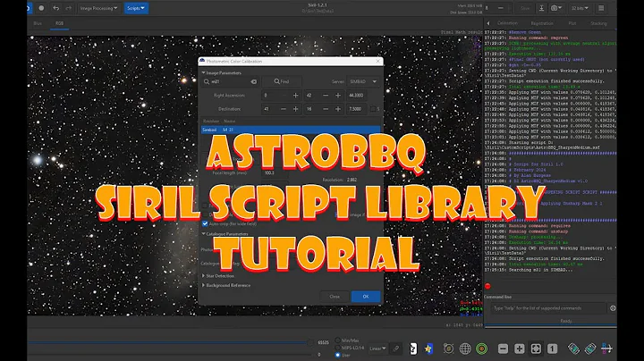Increase Declination degrees with plus

tap(295, 109)
